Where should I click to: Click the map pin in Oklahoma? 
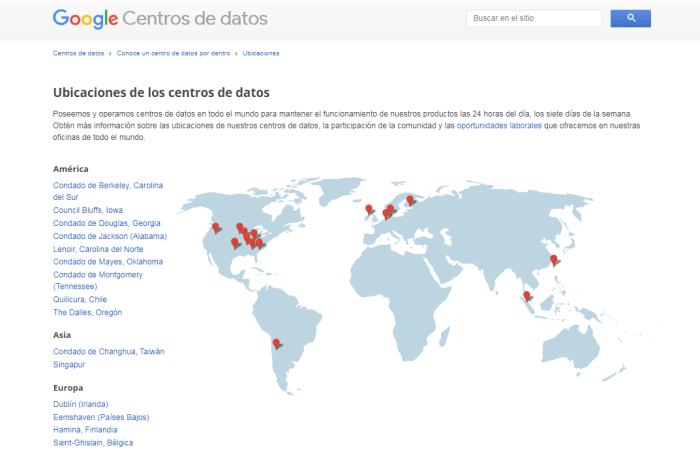pyautogui.click(x=234, y=243)
